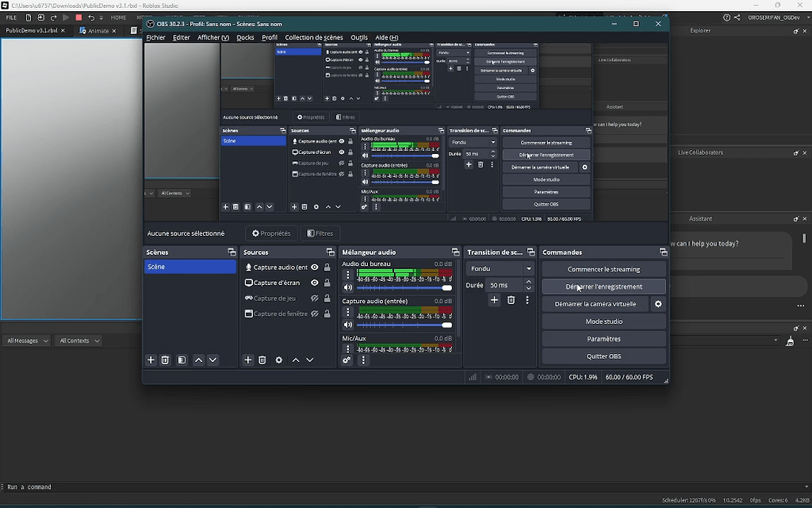The image size is (812, 508).
Task: Delete transition with trash icon
Action: 511,300
